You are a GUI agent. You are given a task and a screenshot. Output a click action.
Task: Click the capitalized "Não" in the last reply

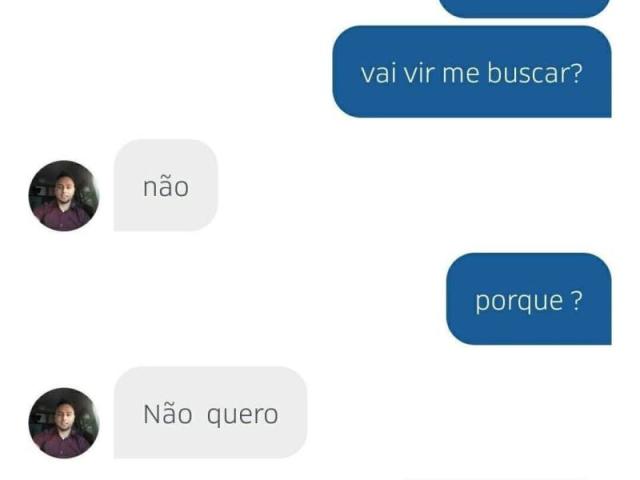168,413
